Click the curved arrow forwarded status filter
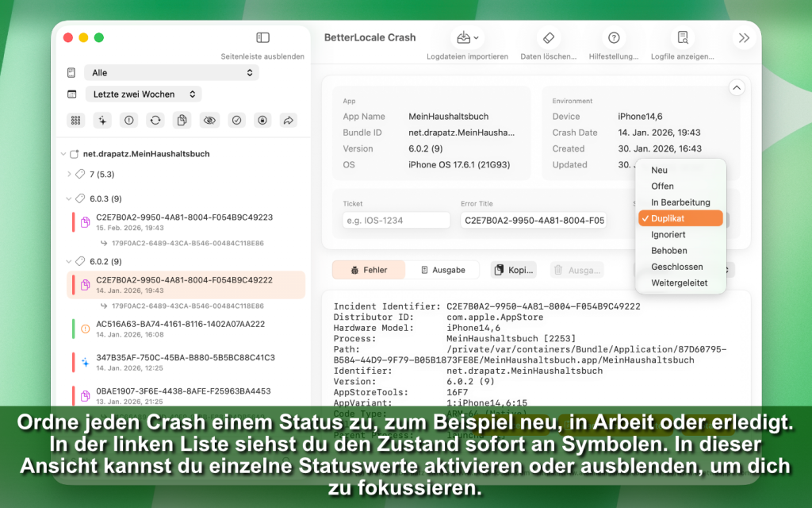The image size is (812, 508). coord(289,120)
